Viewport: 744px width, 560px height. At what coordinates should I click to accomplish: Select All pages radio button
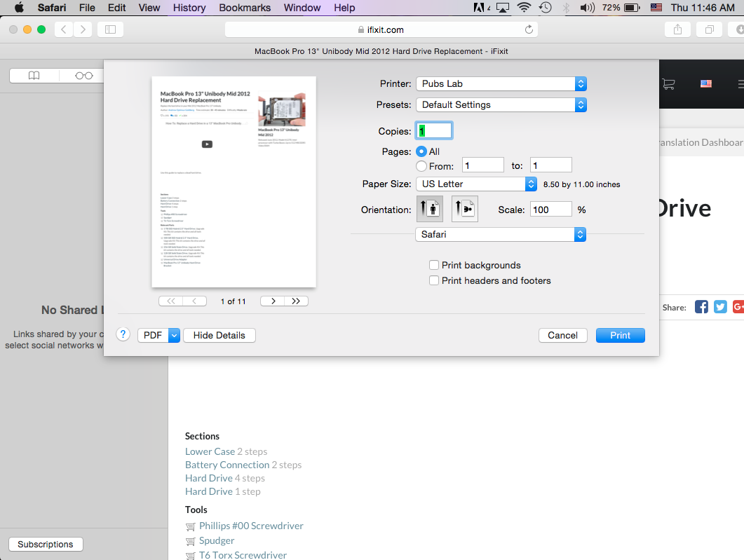(x=421, y=151)
